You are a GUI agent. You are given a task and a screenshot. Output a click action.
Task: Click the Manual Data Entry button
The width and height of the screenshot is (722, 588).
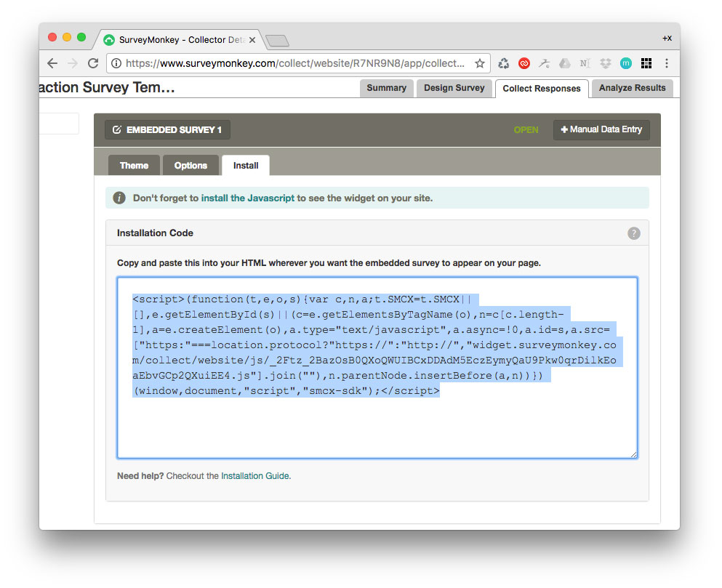click(x=601, y=130)
